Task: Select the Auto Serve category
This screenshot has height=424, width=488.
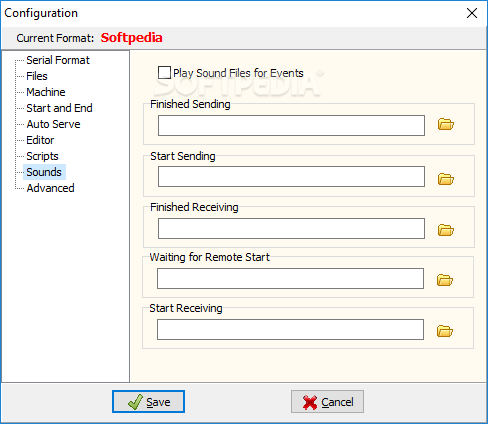Action: 53,124
